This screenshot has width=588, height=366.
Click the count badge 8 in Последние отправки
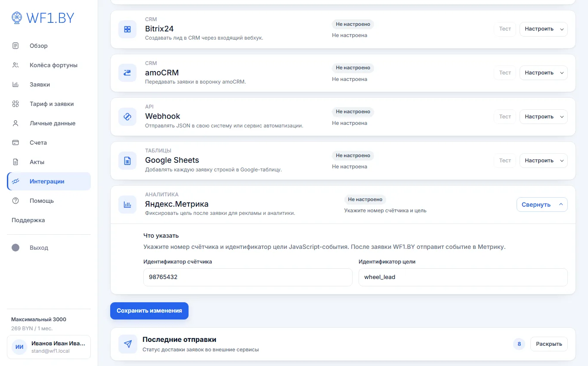pyautogui.click(x=519, y=344)
